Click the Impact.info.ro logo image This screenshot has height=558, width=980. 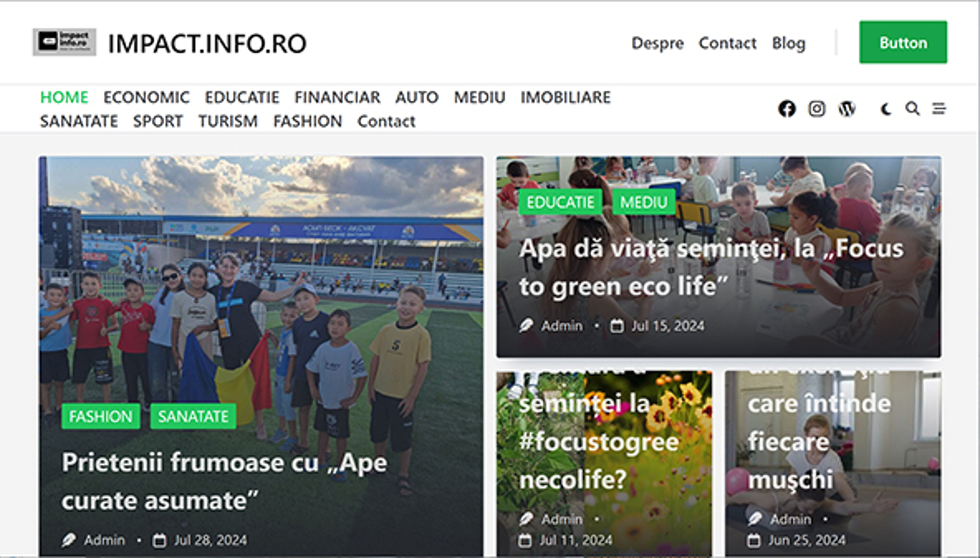(x=64, y=42)
